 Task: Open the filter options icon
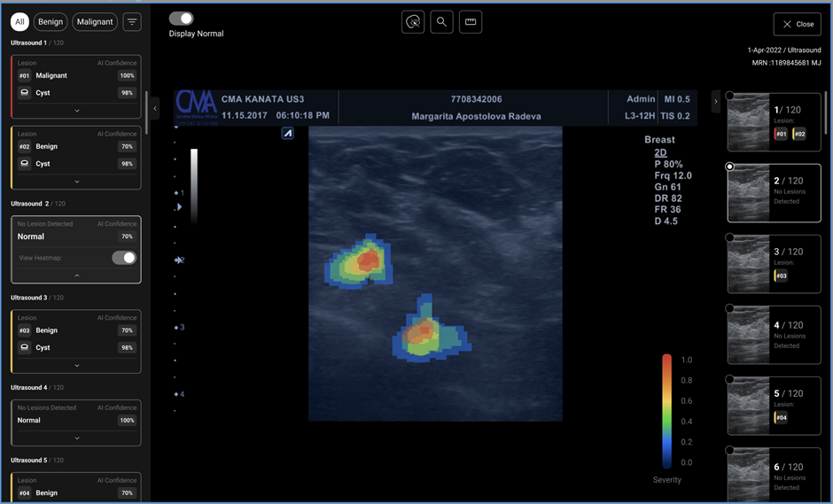coord(132,22)
